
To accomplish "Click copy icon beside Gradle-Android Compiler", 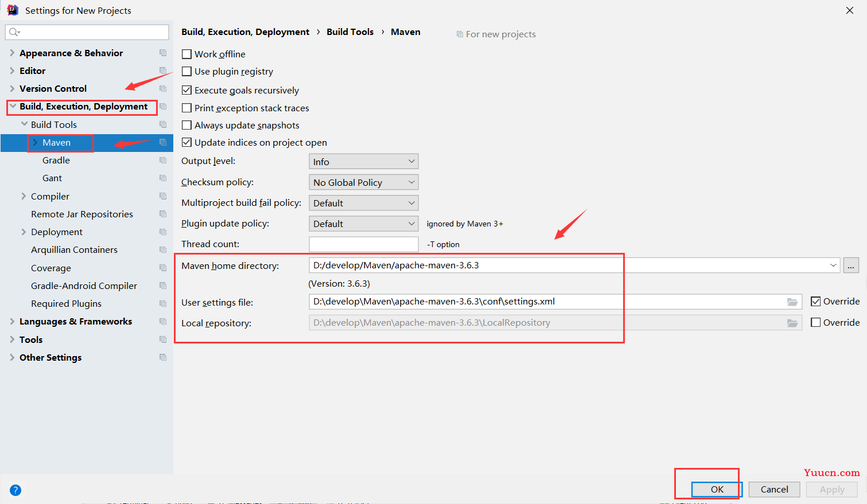I will point(163,286).
